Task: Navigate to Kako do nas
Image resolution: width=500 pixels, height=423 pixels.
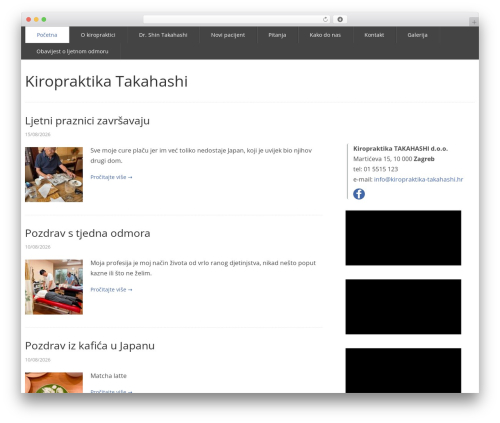Action: click(x=325, y=35)
